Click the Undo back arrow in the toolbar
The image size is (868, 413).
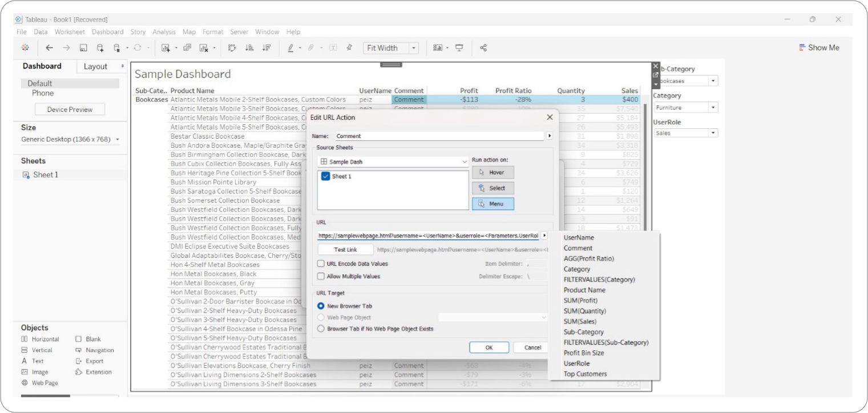point(49,48)
